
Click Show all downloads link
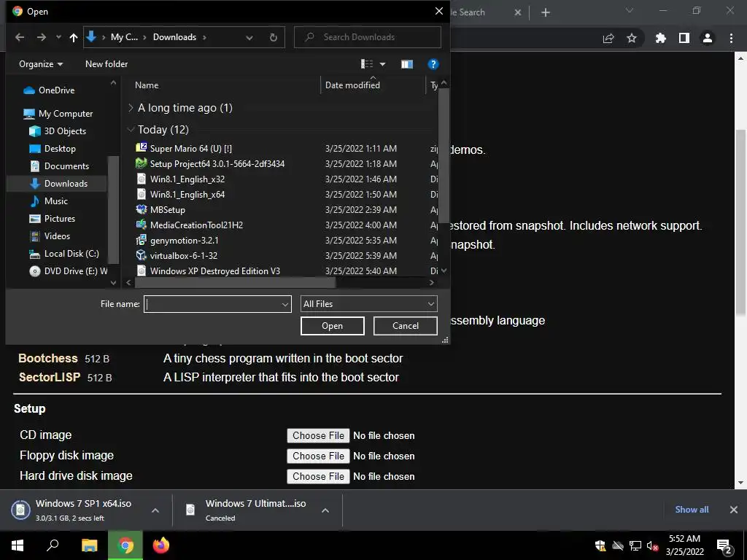[x=692, y=510]
